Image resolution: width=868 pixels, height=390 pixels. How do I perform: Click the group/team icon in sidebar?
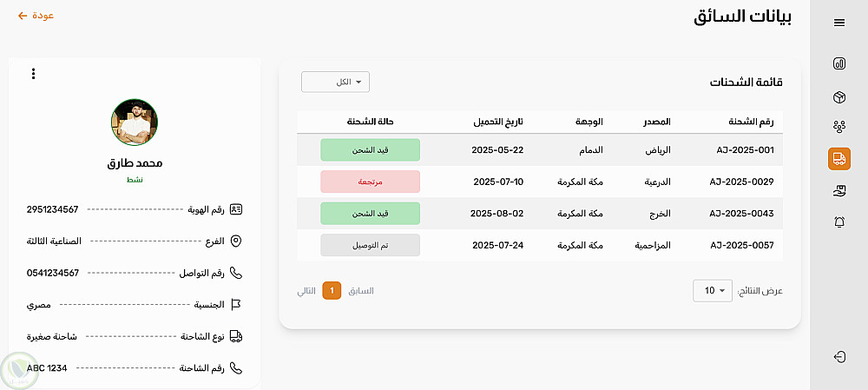coord(838,127)
